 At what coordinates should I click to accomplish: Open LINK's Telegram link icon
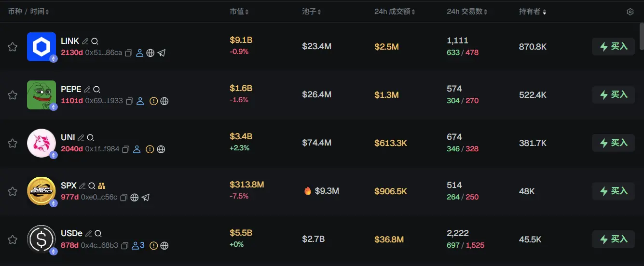coord(162,53)
